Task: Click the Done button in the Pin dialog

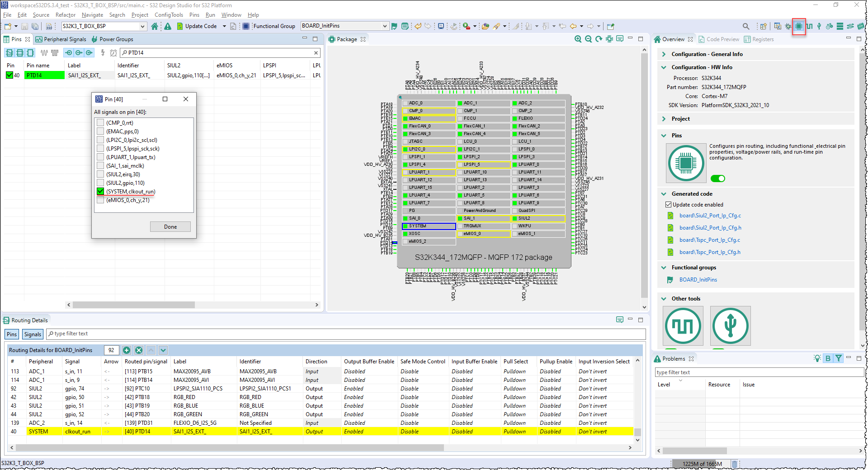Action: point(170,226)
